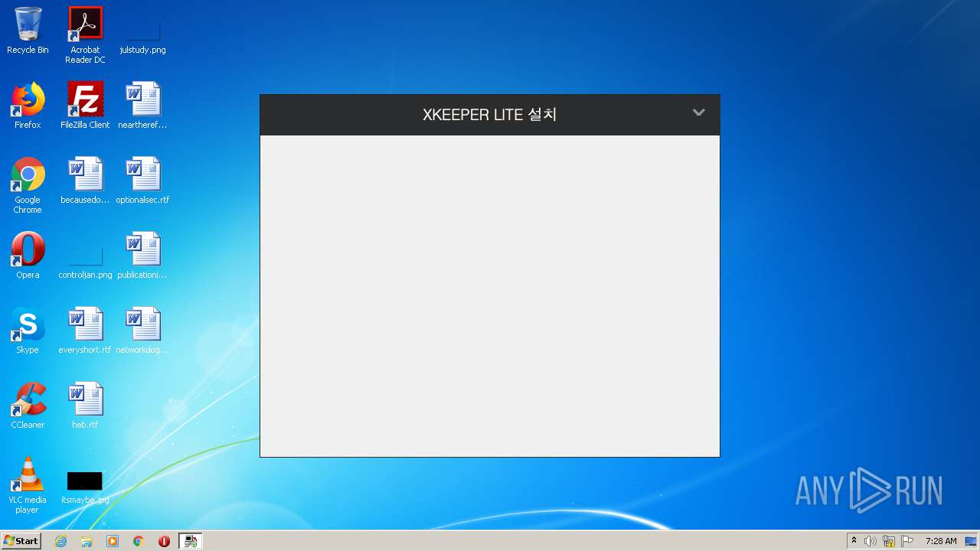The image size is (980, 551).
Task: Select itsmaybe.jpg image file
Action: (x=85, y=487)
